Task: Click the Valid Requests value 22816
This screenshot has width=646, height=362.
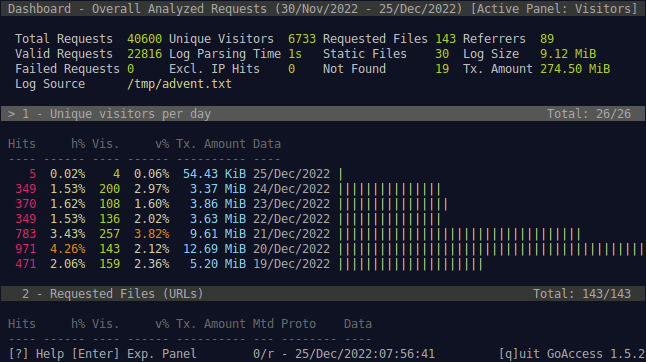Action: [145, 54]
